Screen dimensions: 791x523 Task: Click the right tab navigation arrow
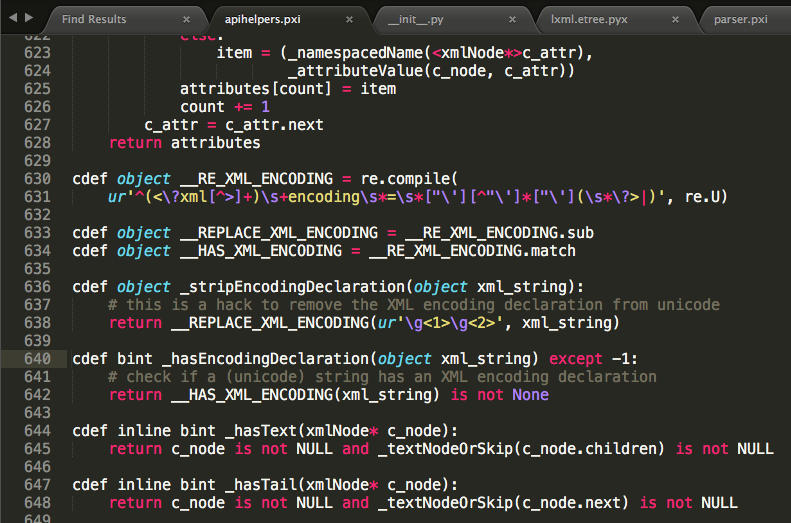29,18
